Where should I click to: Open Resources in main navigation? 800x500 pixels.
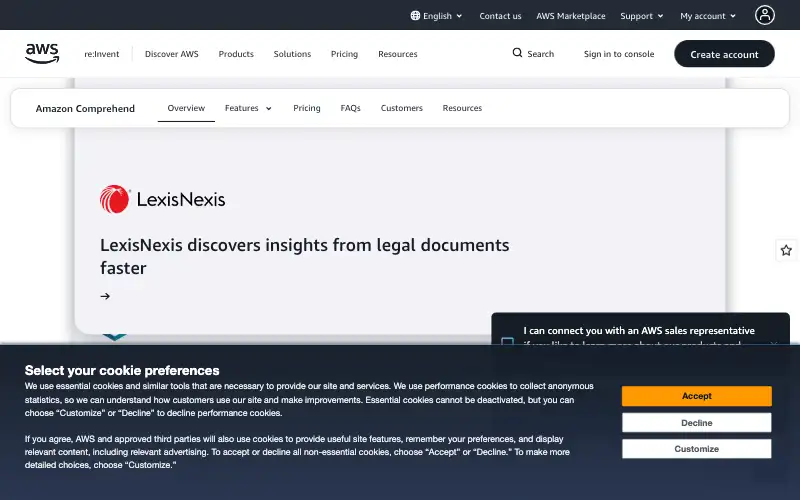pos(397,54)
